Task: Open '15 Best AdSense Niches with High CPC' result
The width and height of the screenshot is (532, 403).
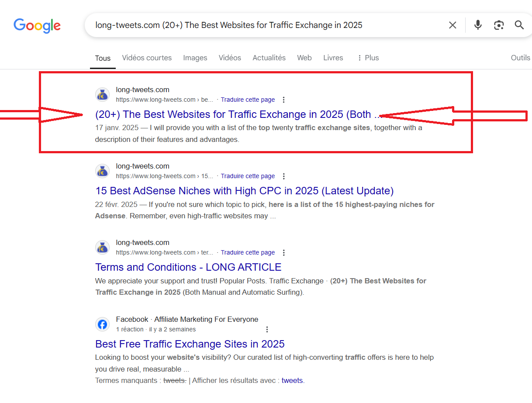Action: 245,191
